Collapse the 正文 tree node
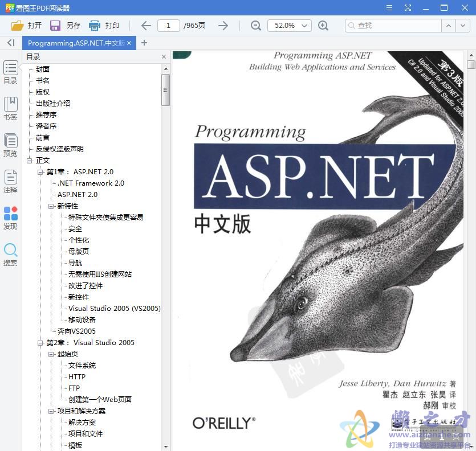This screenshot has height=451, width=476. (x=30, y=160)
